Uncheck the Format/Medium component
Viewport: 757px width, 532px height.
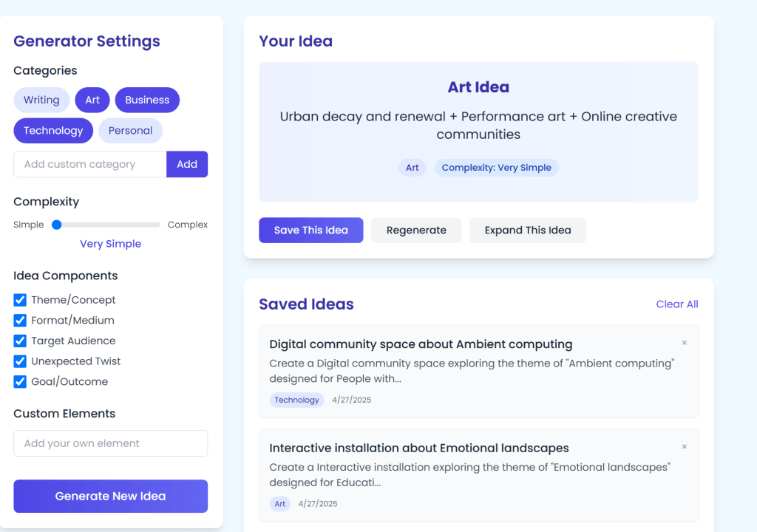click(x=20, y=321)
